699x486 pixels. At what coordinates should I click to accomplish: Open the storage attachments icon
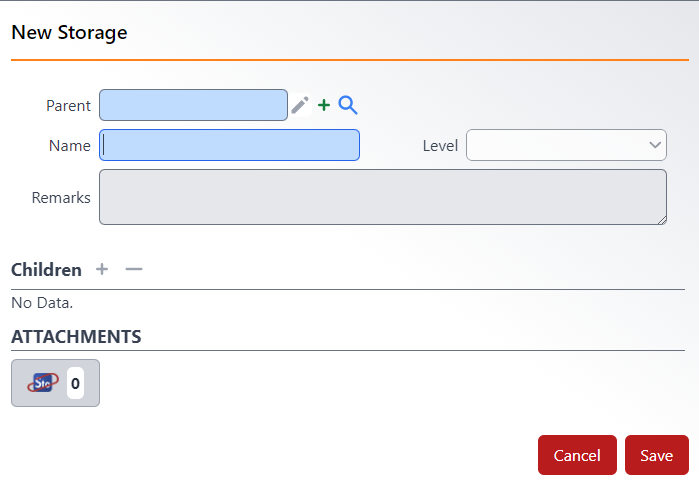coord(43,383)
